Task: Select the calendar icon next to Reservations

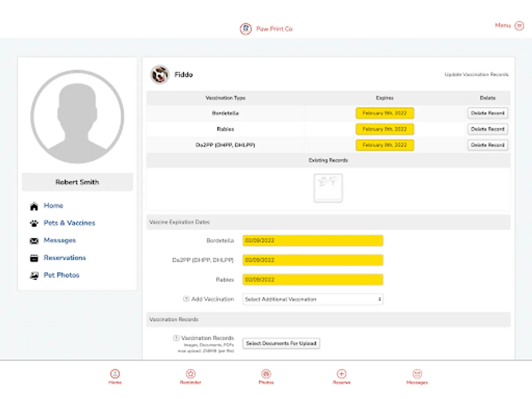Action: (x=34, y=258)
